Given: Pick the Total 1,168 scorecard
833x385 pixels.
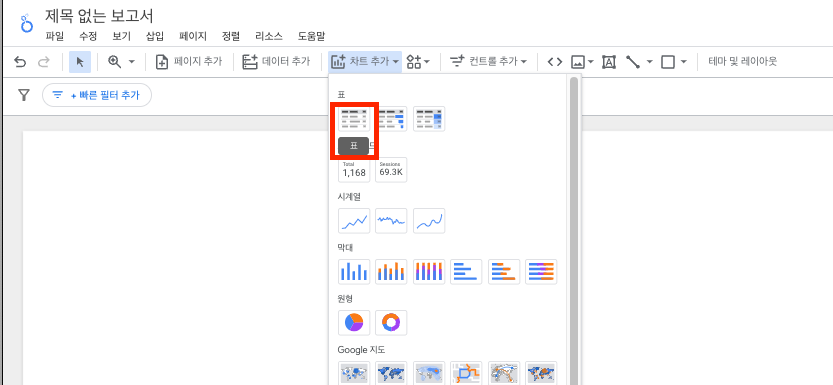Looking at the screenshot, I should [x=354, y=170].
